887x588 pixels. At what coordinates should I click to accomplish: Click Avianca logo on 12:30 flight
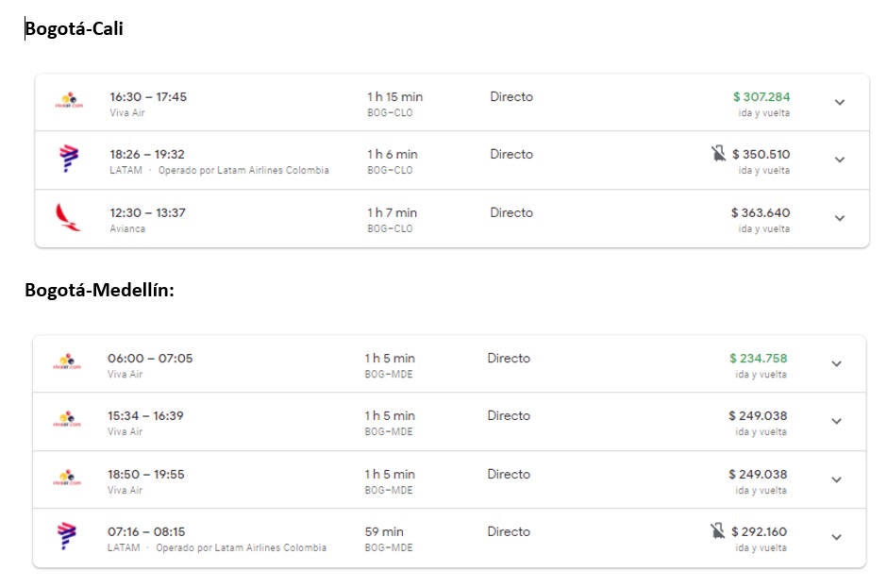tap(69, 217)
